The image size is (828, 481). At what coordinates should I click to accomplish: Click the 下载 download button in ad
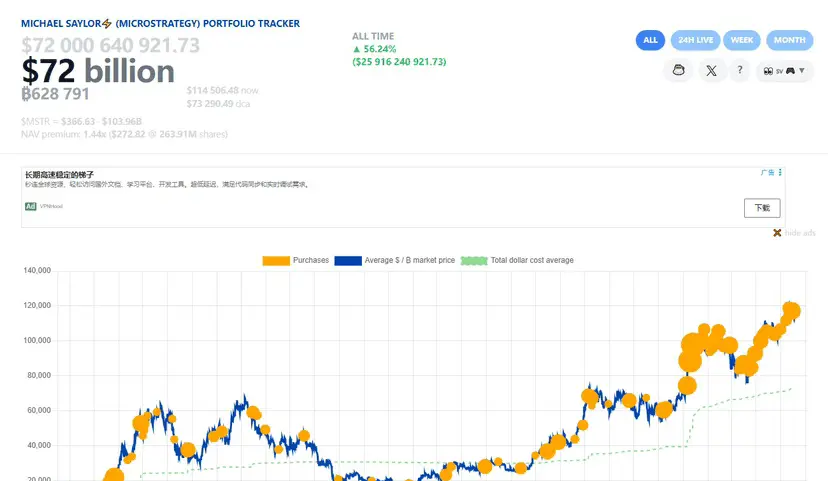(x=762, y=208)
